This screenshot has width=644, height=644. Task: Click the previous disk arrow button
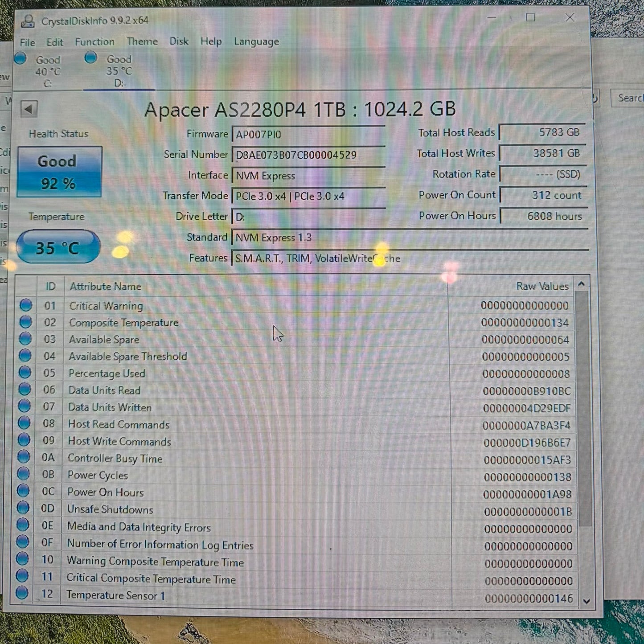pyautogui.click(x=29, y=109)
